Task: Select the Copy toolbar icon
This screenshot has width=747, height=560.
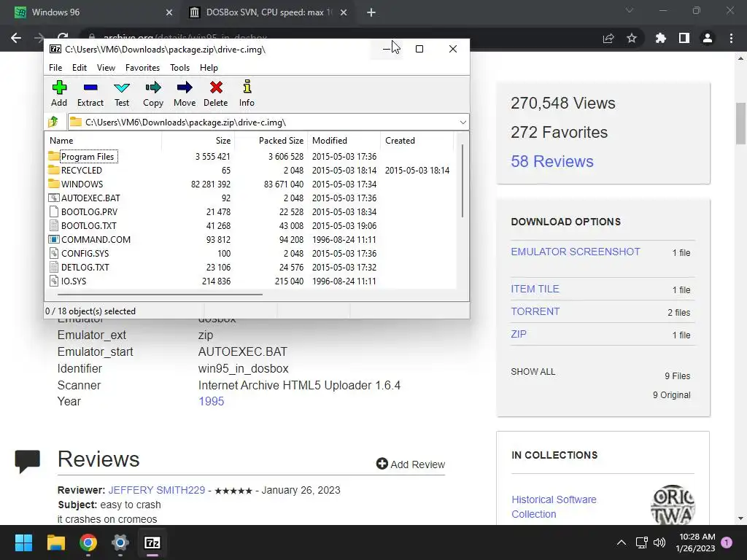Action: point(153,87)
